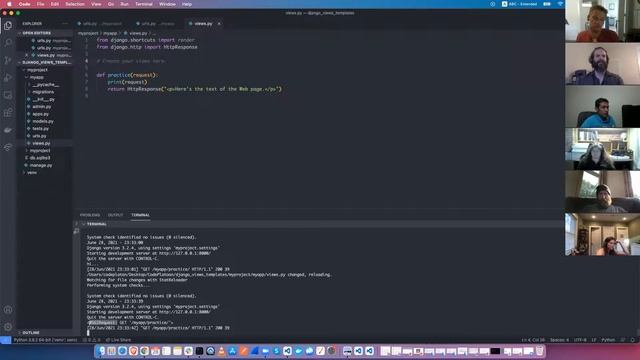This screenshot has width=640, height=360.
Task: Open the Trash in the Dock
Action: click(540, 351)
